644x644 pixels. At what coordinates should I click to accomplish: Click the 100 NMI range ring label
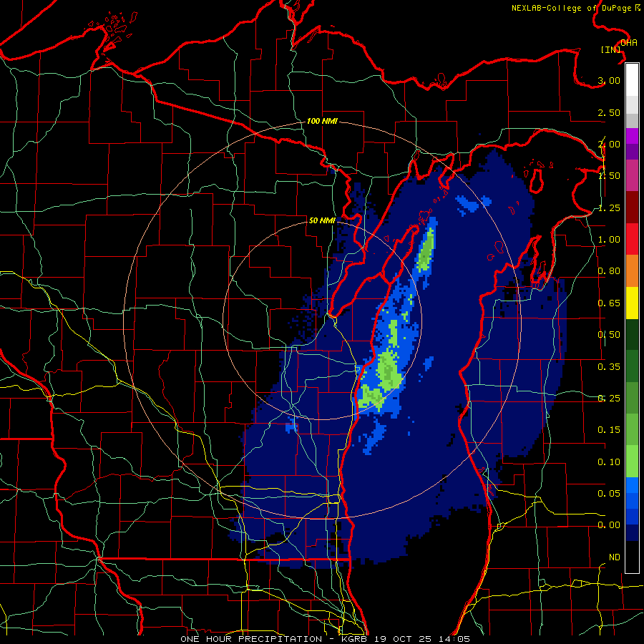click(x=322, y=121)
